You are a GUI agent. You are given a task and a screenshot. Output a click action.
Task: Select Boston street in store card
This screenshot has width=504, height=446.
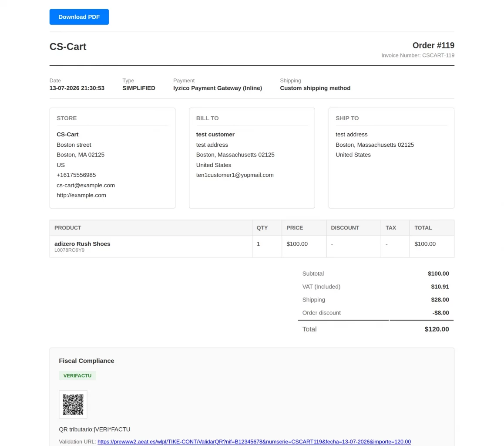point(74,145)
